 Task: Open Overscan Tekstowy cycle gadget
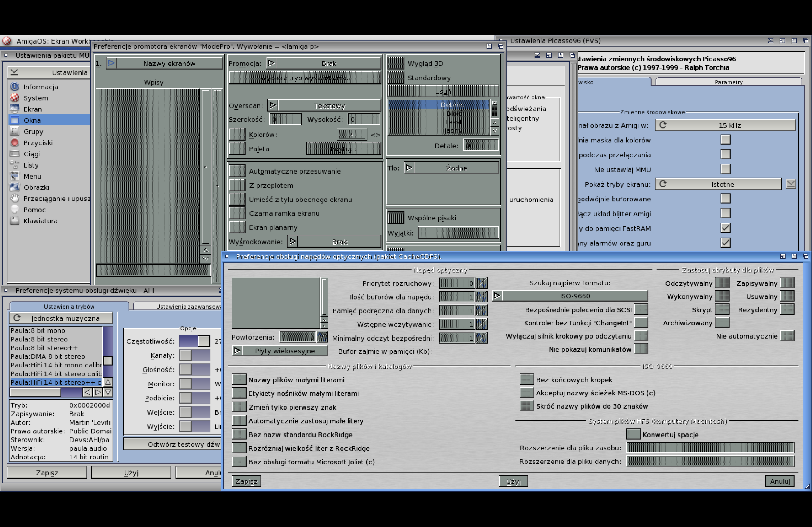[x=324, y=105]
